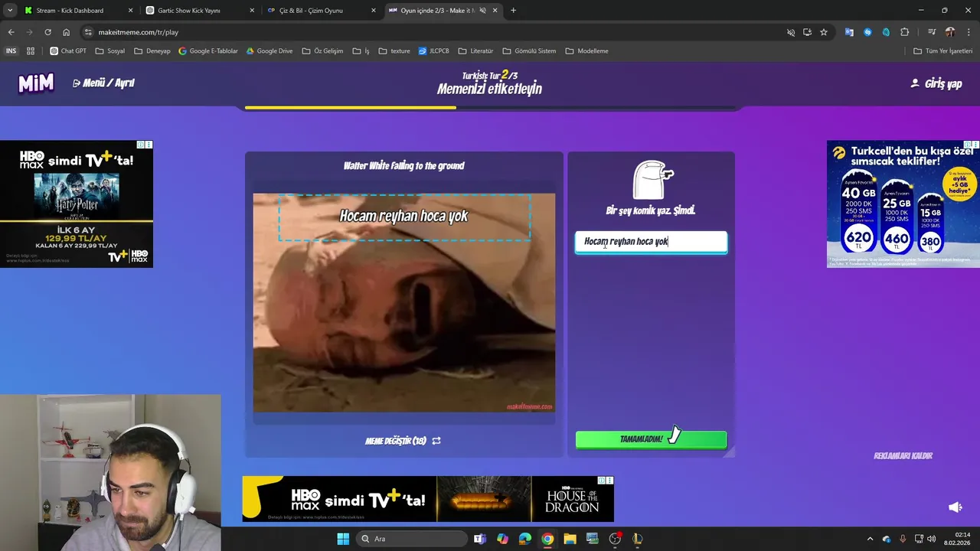Viewport: 980px width, 551px height.
Task: Click the site information icon in address bar
Action: click(x=88, y=32)
